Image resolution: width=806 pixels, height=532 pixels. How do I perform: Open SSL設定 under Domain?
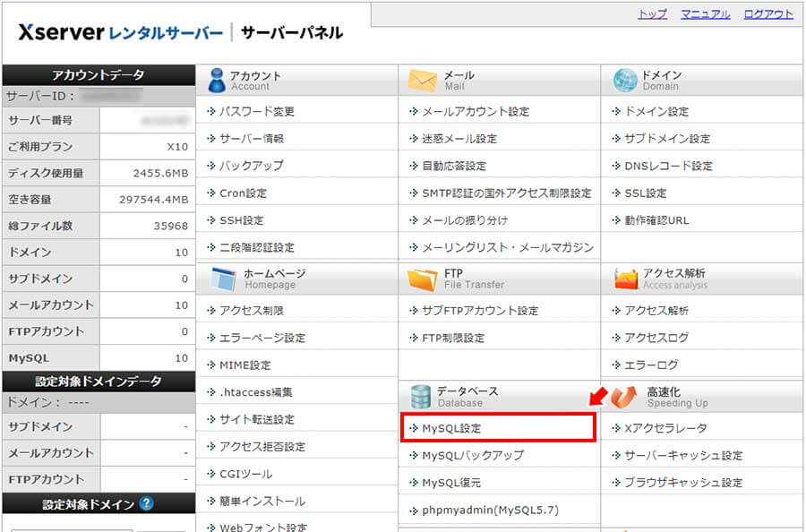[645, 193]
